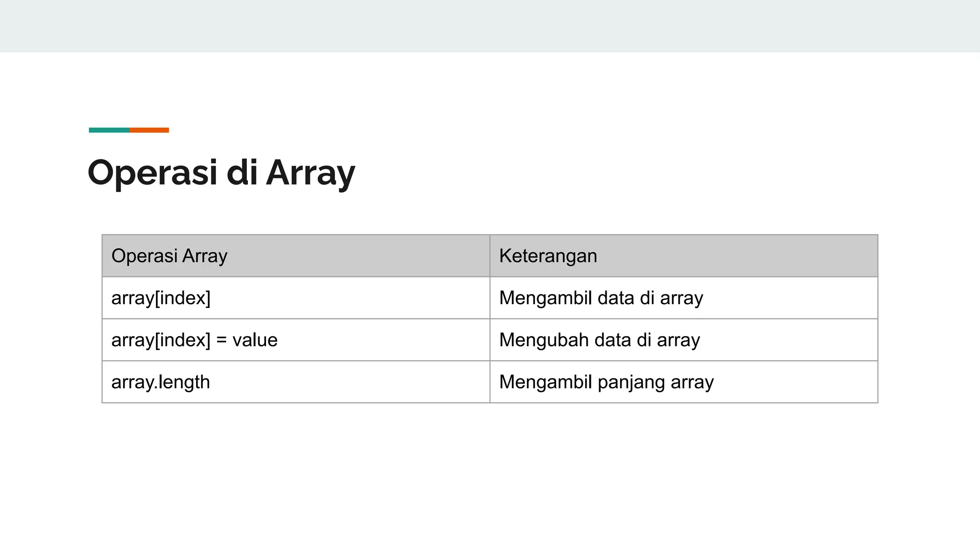Click the 'Mengubah data di array' cell
The width and height of the screenshot is (980, 551).
click(x=684, y=340)
